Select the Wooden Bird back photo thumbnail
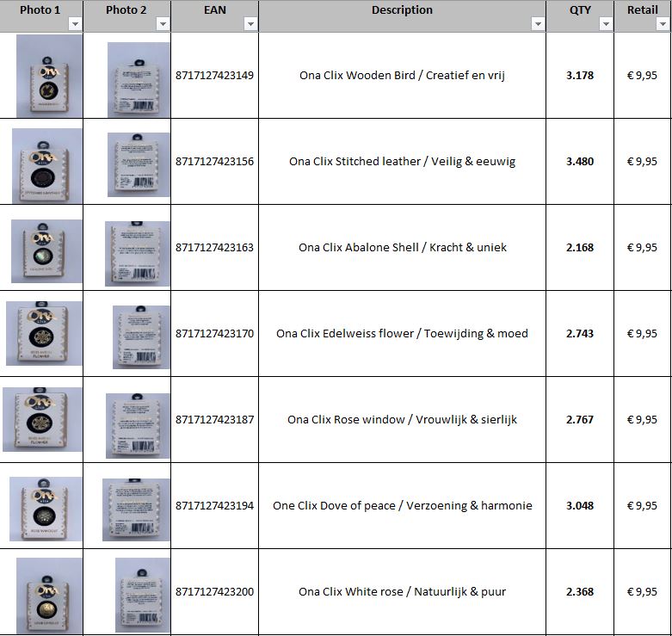The width and height of the screenshot is (672, 636). pyautogui.click(x=139, y=80)
